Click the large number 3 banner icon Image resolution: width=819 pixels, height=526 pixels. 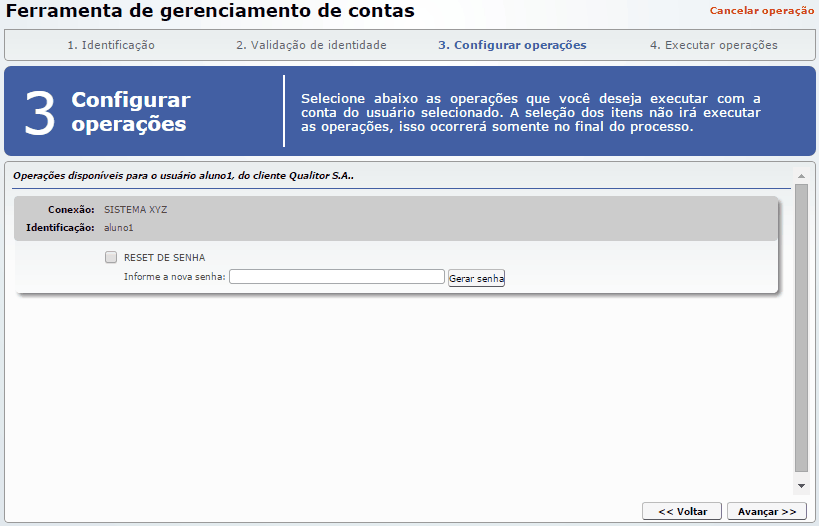tap(40, 113)
